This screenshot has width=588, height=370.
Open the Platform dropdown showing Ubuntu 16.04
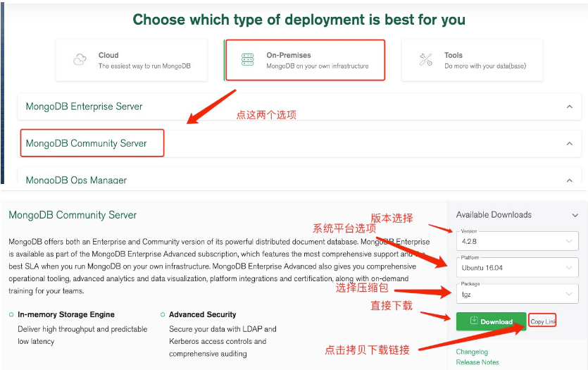click(x=517, y=268)
